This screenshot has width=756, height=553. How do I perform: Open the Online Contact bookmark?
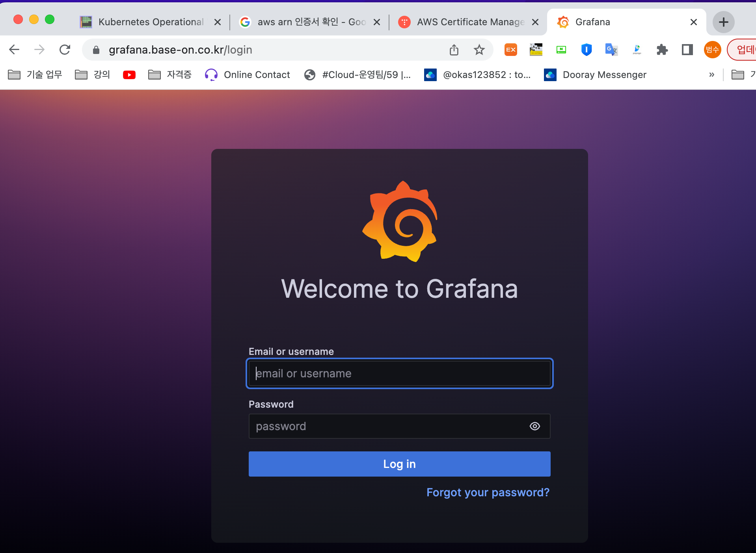pos(248,75)
